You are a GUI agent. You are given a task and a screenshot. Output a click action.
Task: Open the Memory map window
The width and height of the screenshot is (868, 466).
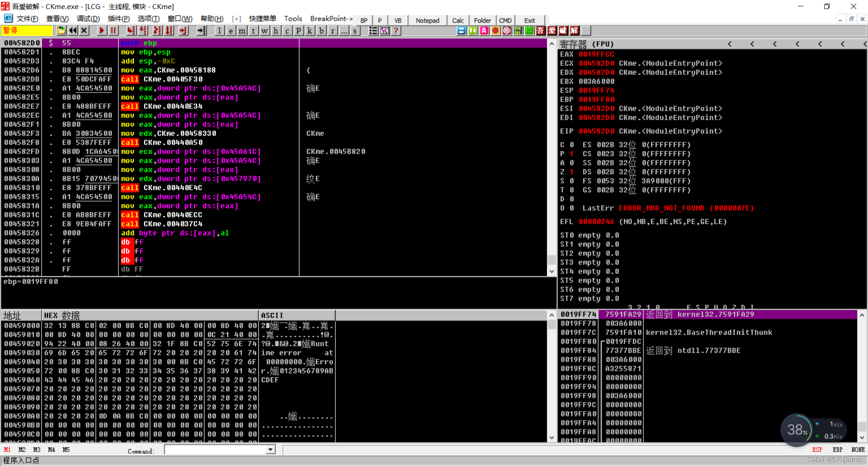click(242, 30)
